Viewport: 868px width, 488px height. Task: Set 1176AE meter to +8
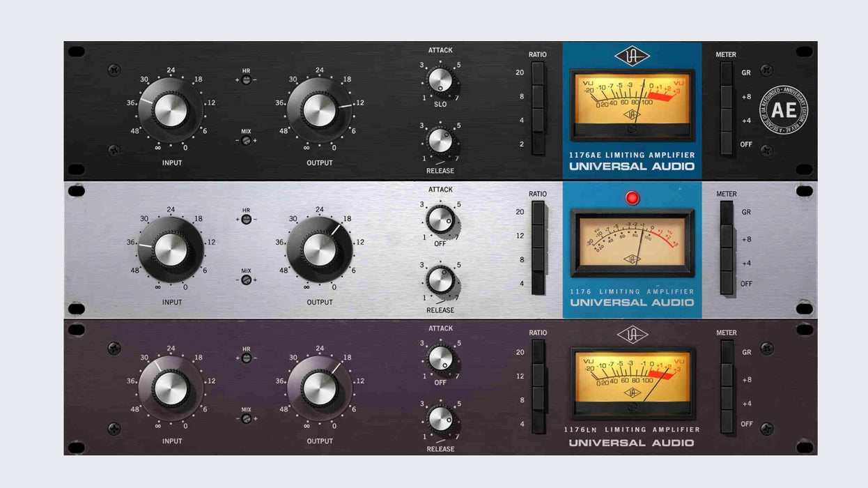pos(727,96)
